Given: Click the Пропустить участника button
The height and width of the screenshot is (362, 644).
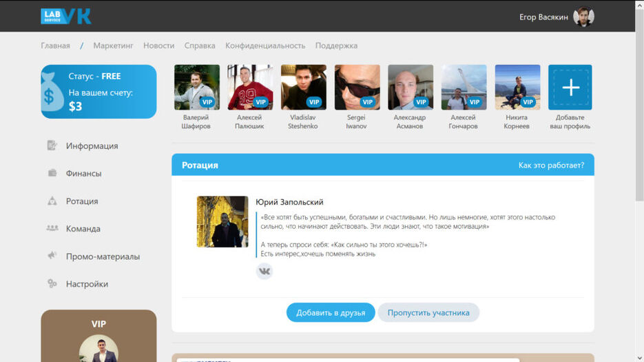Looking at the screenshot, I should tap(428, 312).
